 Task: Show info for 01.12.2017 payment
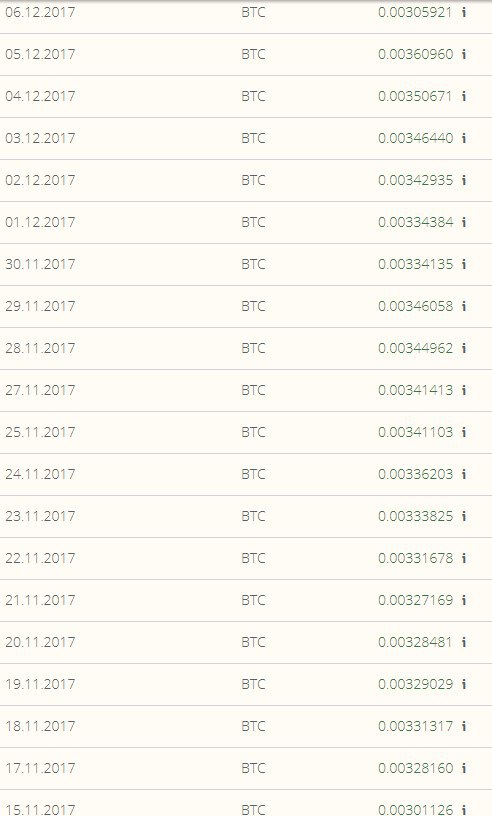click(x=464, y=222)
